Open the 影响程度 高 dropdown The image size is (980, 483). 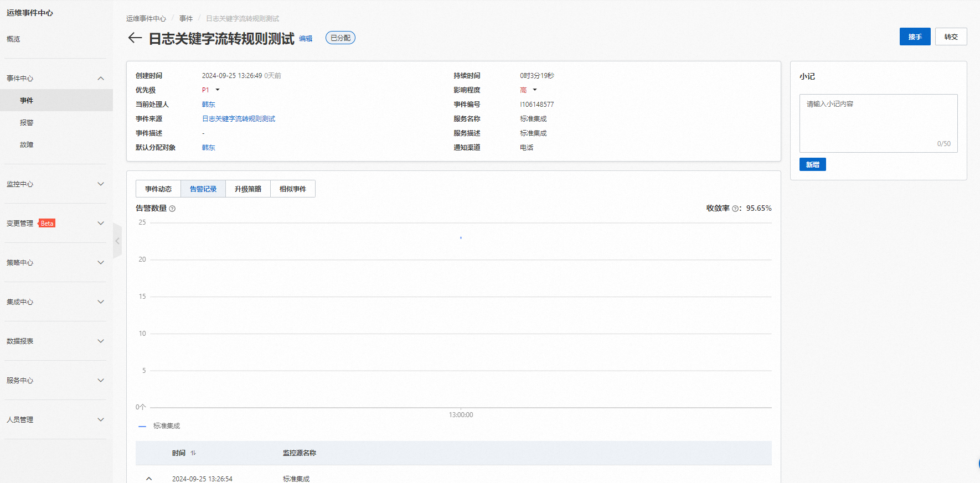tap(535, 90)
